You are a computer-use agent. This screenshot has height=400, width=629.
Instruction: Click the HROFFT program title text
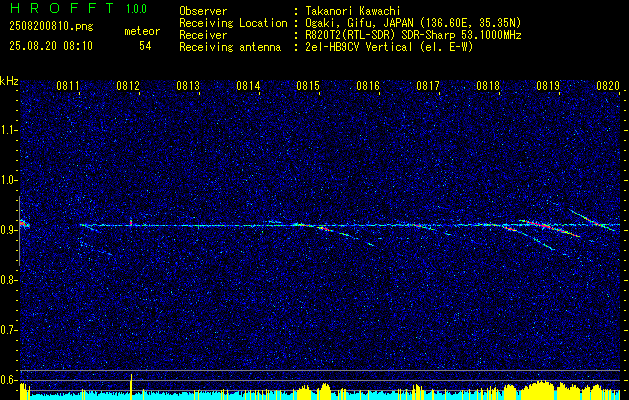coord(61,8)
